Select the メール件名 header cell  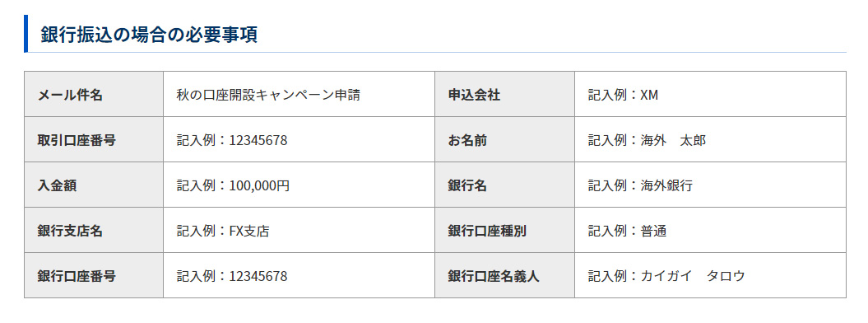click(94, 94)
